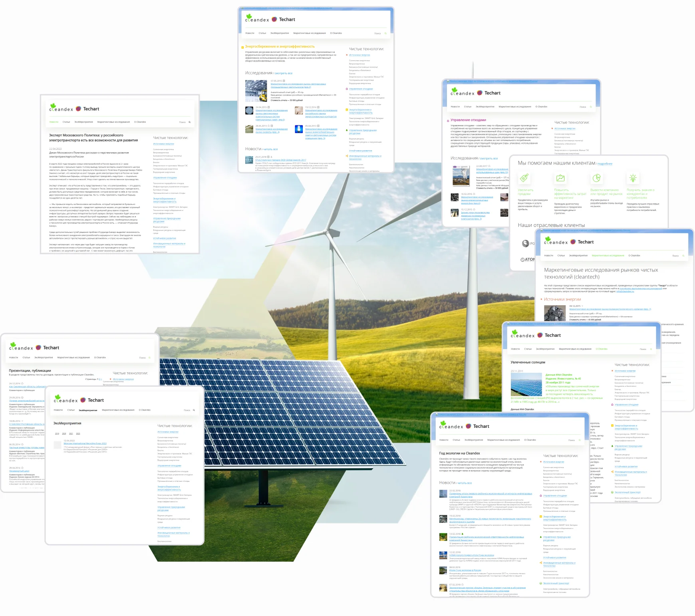This screenshot has width=695, height=616.
Task: Click the pie chart icon above "Вывести компанию"
Action: tap(596, 178)
